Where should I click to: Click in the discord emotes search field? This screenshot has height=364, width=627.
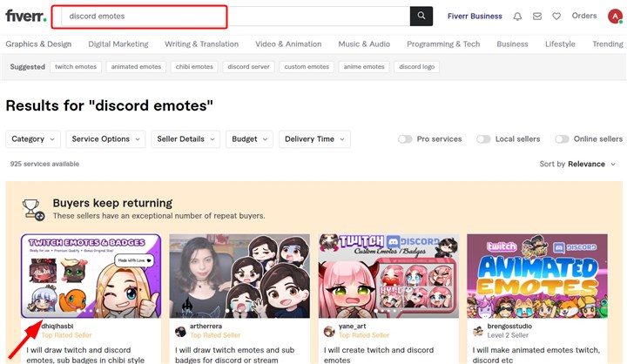(x=236, y=17)
